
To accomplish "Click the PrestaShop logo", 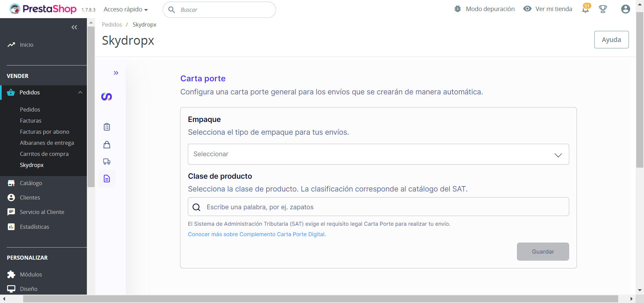I will click(x=43, y=9).
